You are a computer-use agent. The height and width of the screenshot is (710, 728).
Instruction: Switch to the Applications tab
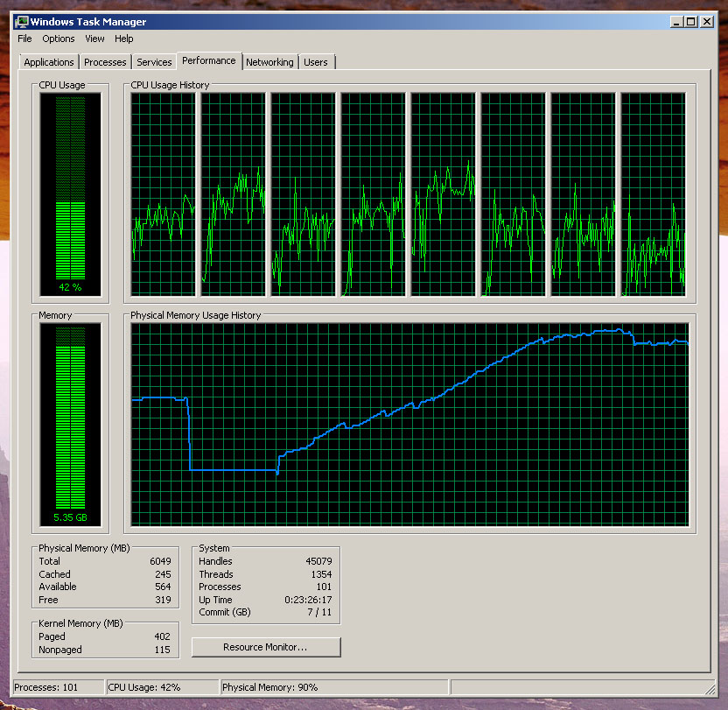pyautogui.click(x=49, y=62)
